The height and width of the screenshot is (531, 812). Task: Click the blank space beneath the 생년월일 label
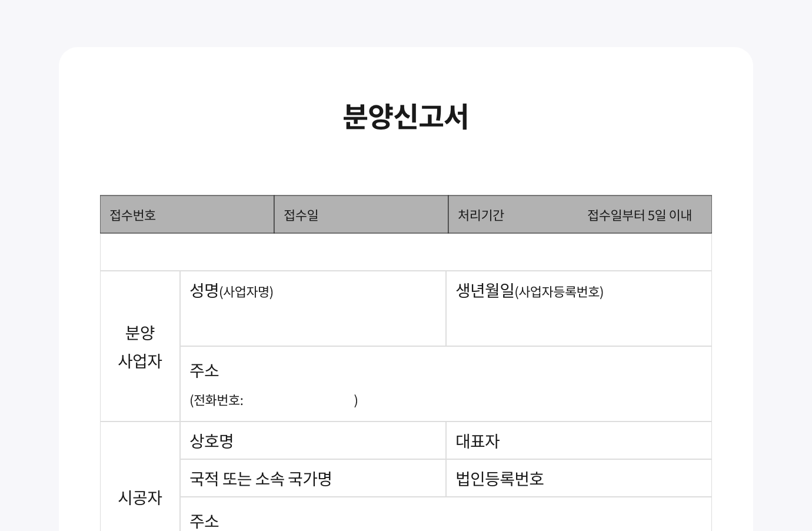[578, 323]
